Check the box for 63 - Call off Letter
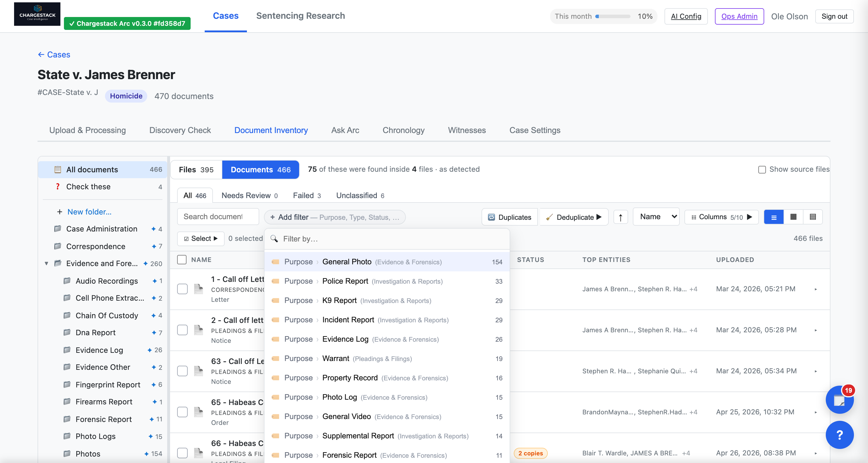The image size is (868, 463). (182, 371)
